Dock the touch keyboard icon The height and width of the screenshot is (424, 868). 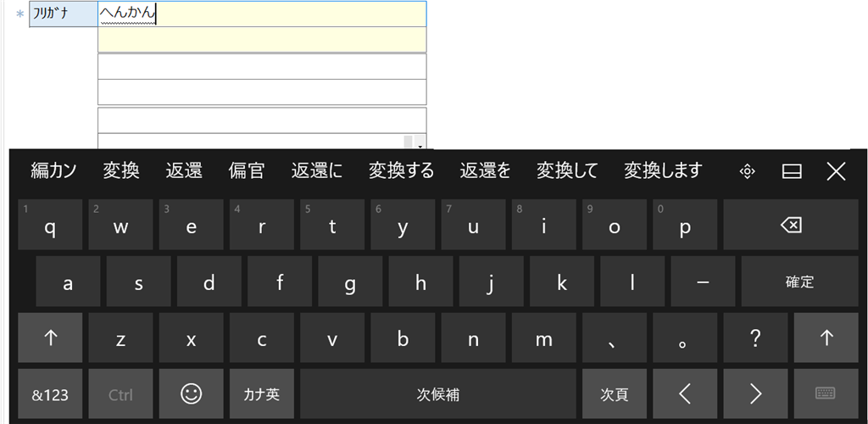[792, 171]
